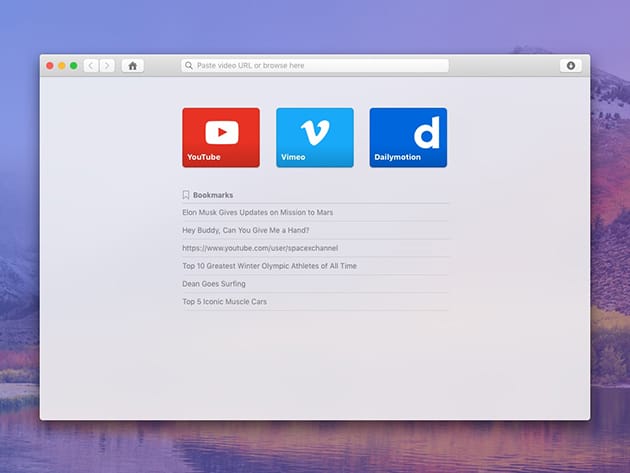
Task: Go forward with the right arrow button
Action: tap(107, 66)
